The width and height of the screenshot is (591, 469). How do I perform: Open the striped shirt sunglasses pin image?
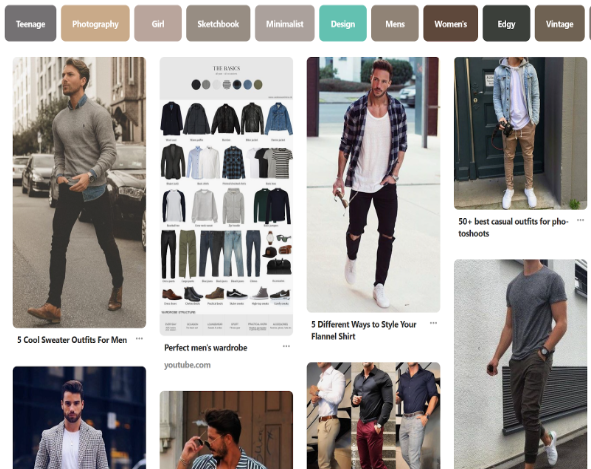coord(226,430)
